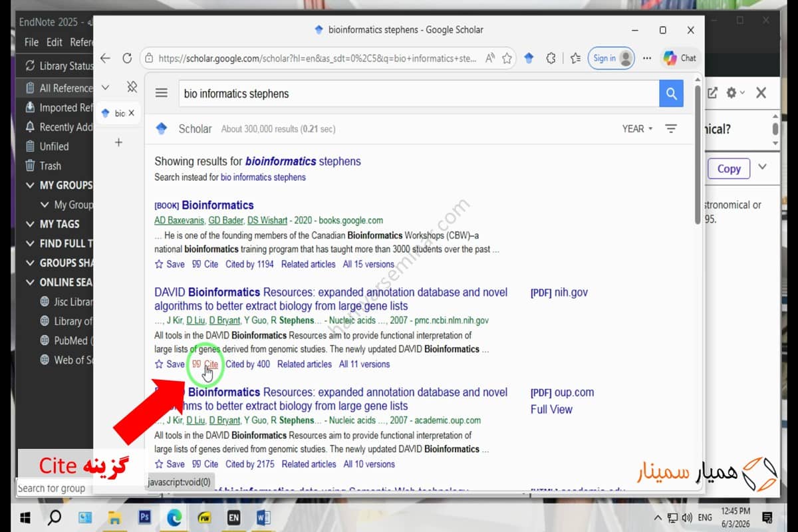Click open-in-new-window icon in EndNote panel
This screenshot has height=532, width=798.
coord(712,93)
